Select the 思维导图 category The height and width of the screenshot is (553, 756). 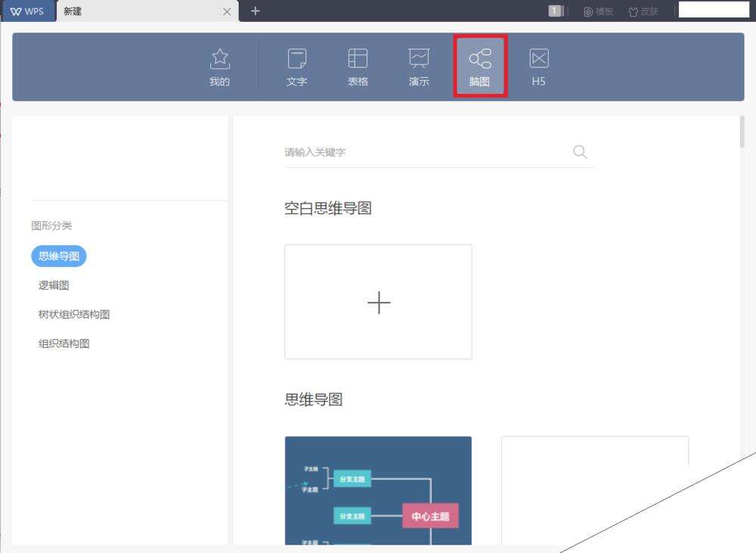(59, 256)
